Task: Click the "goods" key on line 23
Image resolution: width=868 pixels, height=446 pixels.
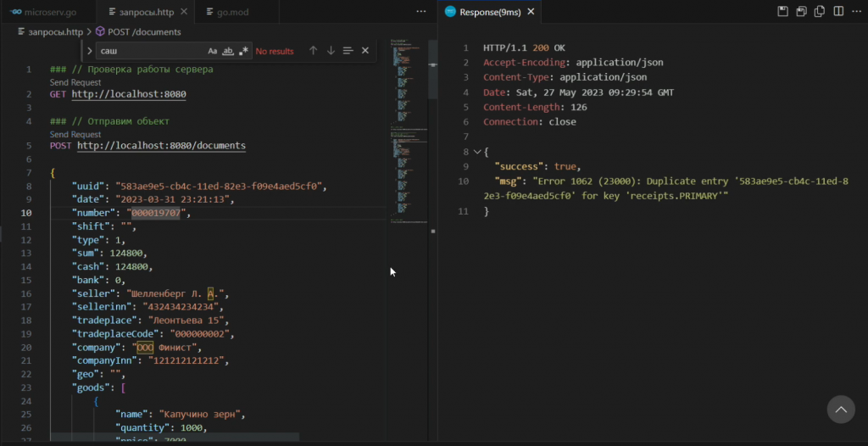Action: coord(90,387)
